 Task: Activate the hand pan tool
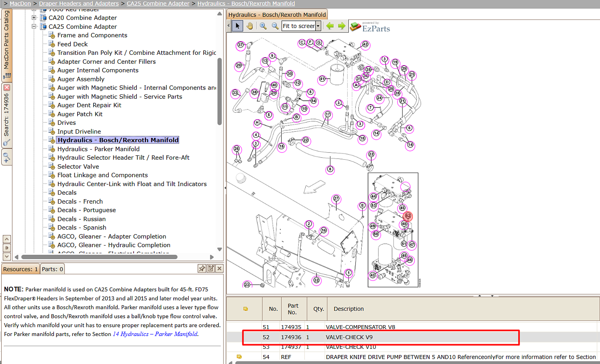250,26
